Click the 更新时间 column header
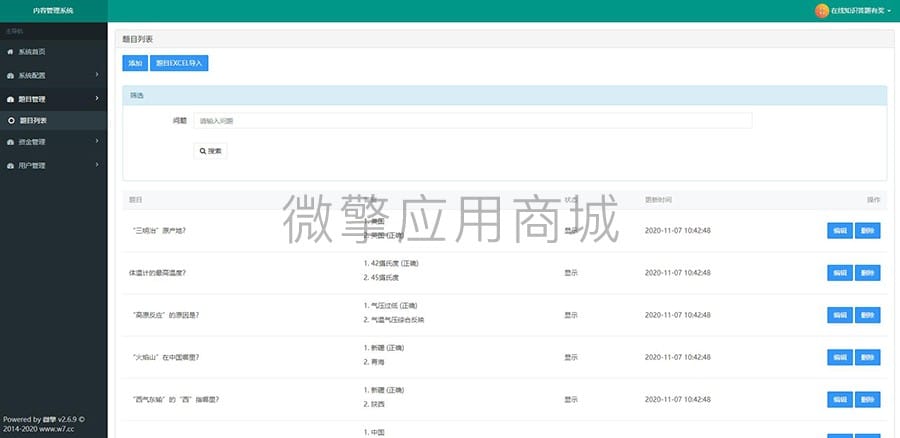The width and height of the screenshot is (900, 438). pyautogui.click(x=658, y=200)
